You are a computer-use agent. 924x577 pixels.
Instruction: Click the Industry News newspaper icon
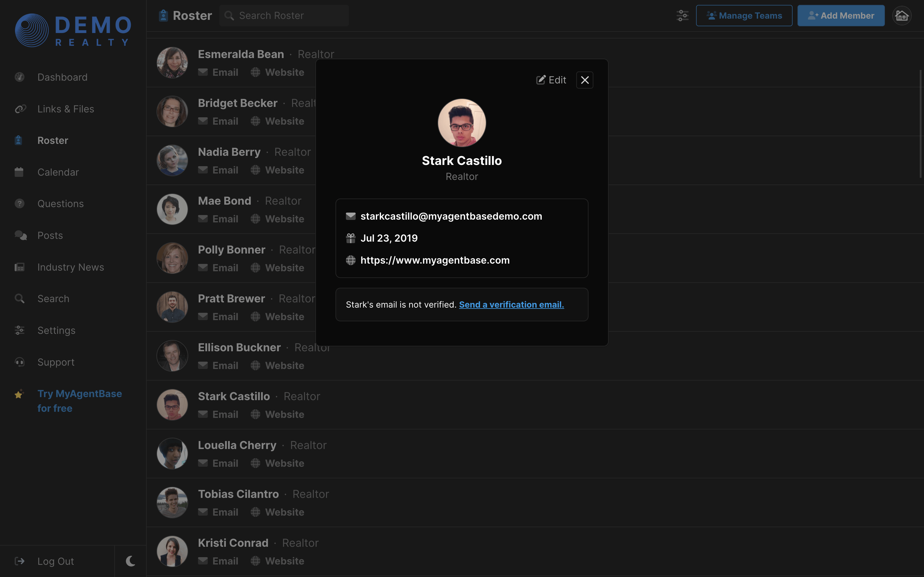click(20, 267)
